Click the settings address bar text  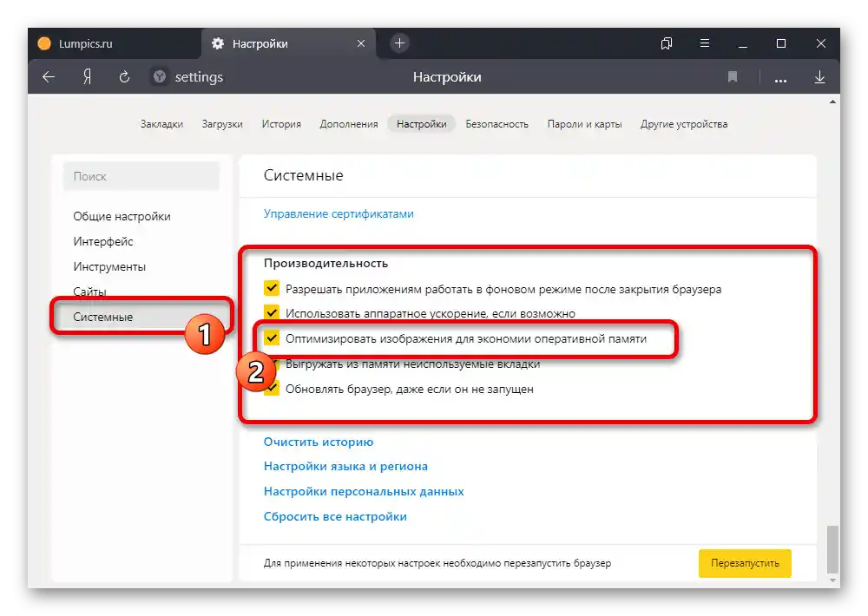point(199,77)
